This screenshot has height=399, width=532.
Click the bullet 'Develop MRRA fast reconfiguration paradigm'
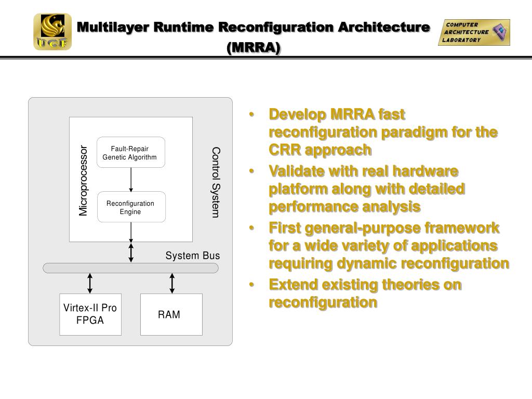383,132
